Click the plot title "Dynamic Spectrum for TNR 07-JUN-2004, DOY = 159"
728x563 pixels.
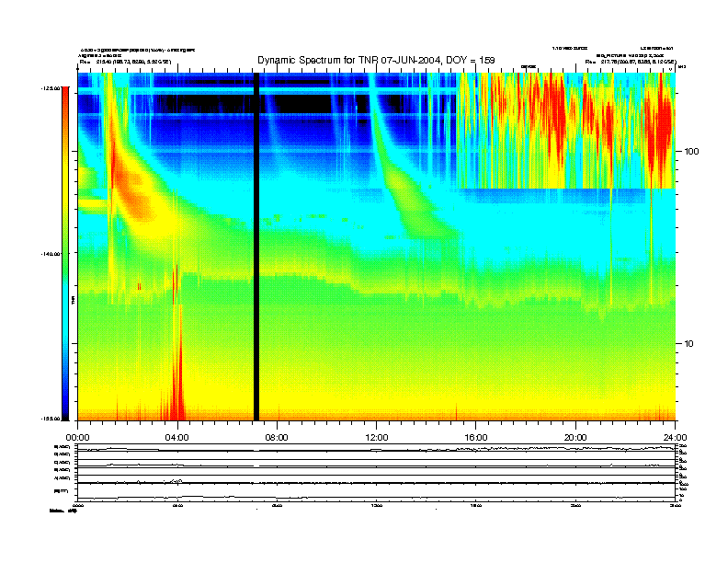[376, 61]
